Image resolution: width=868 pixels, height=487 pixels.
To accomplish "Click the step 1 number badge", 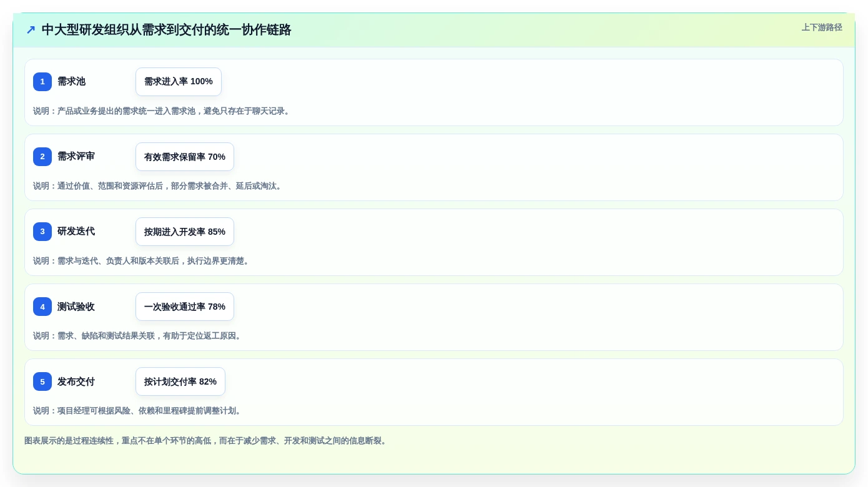I will pyautogui.click(x=42, y=82).
